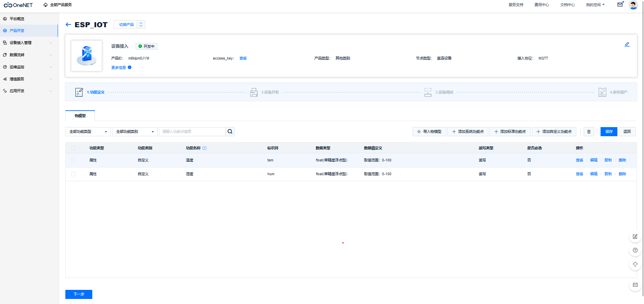
Task: Click the hum identifier cell
Action: [271, 174]
